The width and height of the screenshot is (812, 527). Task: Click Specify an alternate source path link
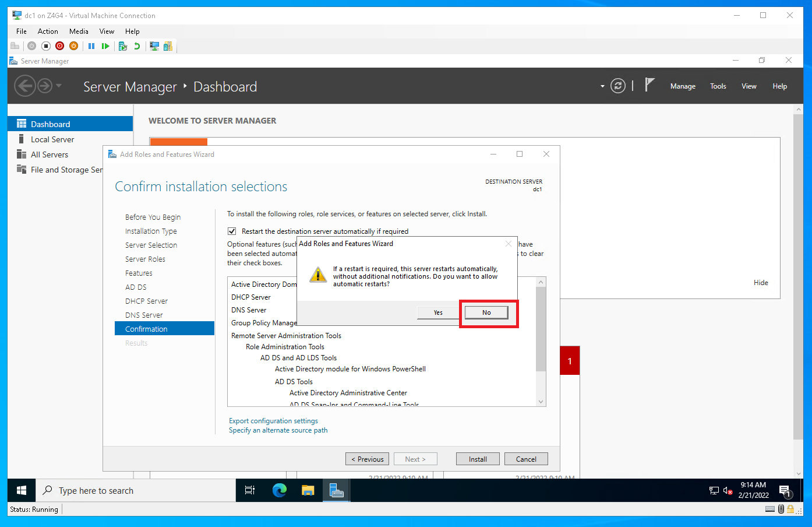click(278, 430)
